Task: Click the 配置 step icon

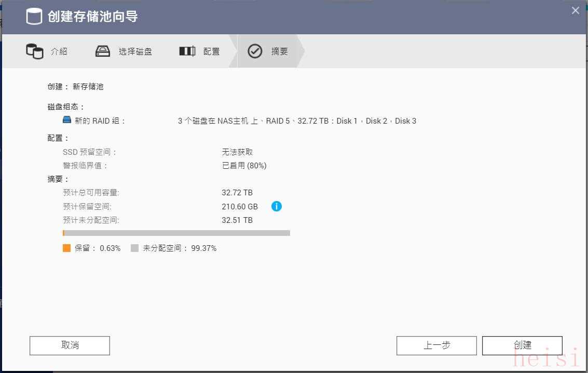Action: 187,51
